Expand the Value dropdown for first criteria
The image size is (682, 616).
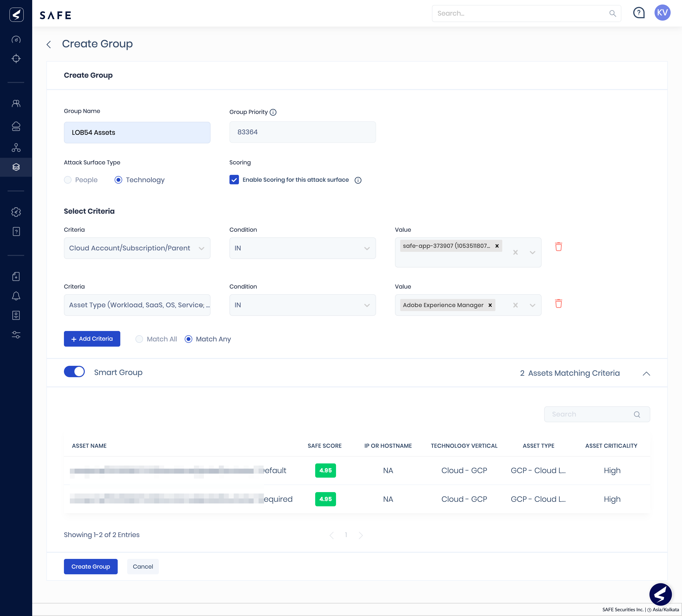click(x=533, y=252)
